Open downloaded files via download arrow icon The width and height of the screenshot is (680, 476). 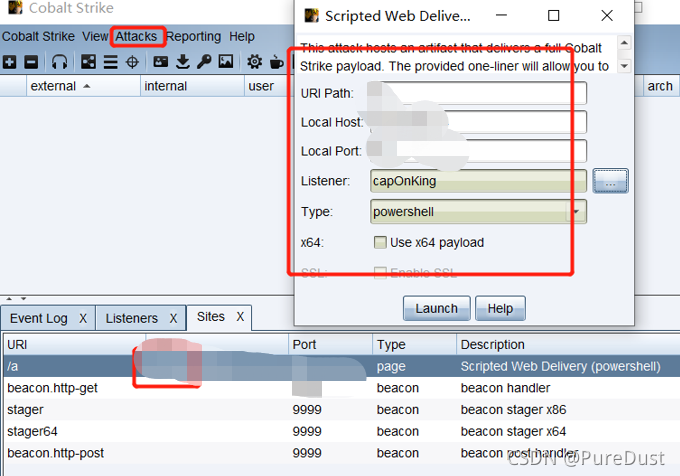click(183, 62)
